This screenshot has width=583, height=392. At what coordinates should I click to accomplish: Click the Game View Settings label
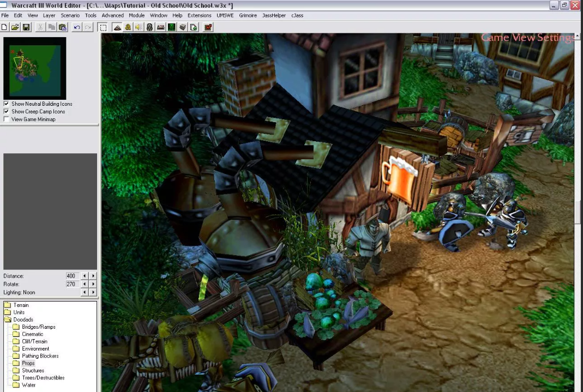tap(527, 38)
